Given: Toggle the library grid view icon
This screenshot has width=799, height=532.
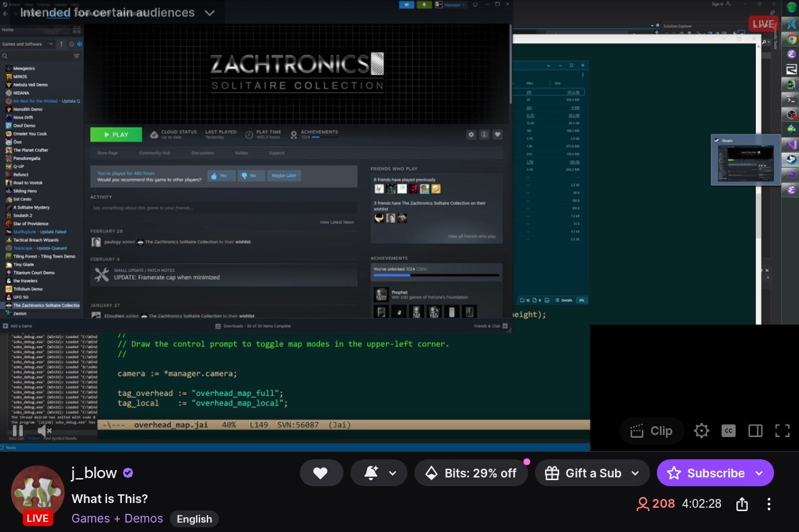Looking at the screenshot, I should 76,30.
